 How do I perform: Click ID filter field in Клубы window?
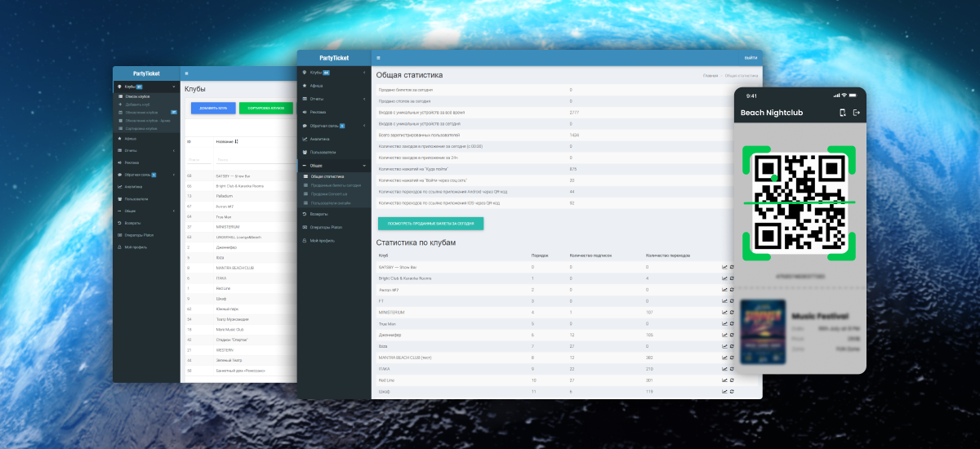(198, 159)
